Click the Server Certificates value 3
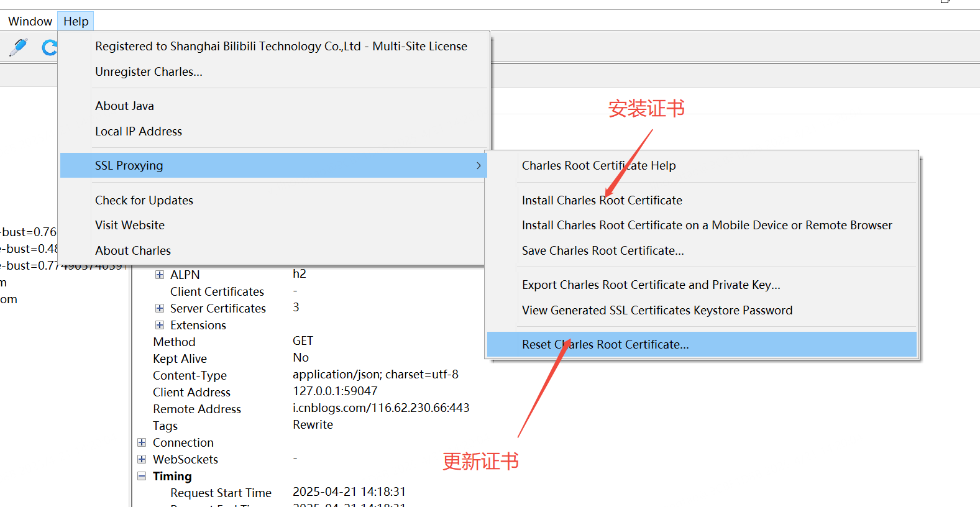 pyautogui.click(x=296, y=307)
